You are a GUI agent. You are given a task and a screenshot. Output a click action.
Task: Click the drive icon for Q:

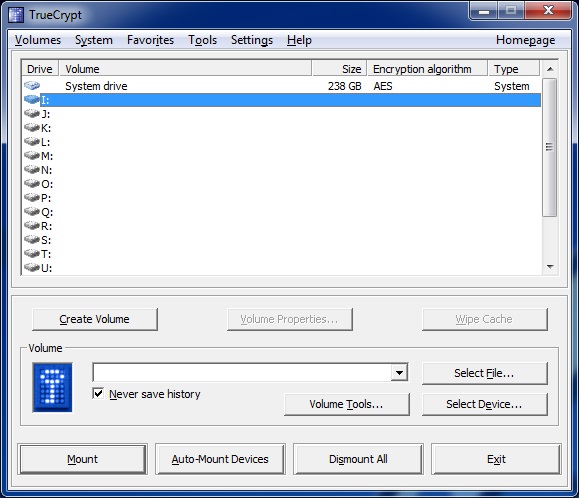click(32, 212)
